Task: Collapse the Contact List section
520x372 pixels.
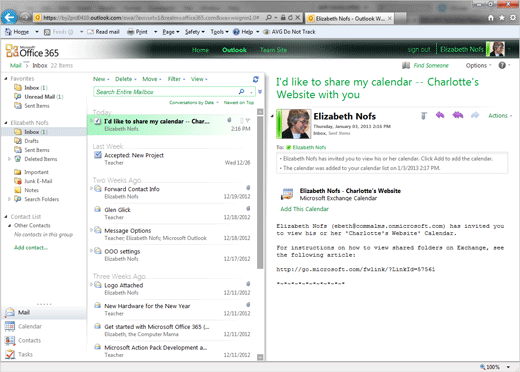Action: click(6, 217)
